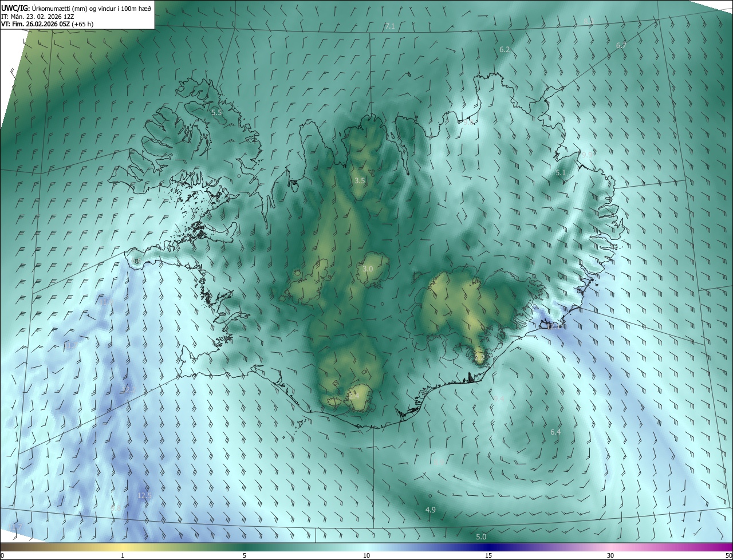
Task: Click the 5.0 value label on the map
Action: pos(481,537)
